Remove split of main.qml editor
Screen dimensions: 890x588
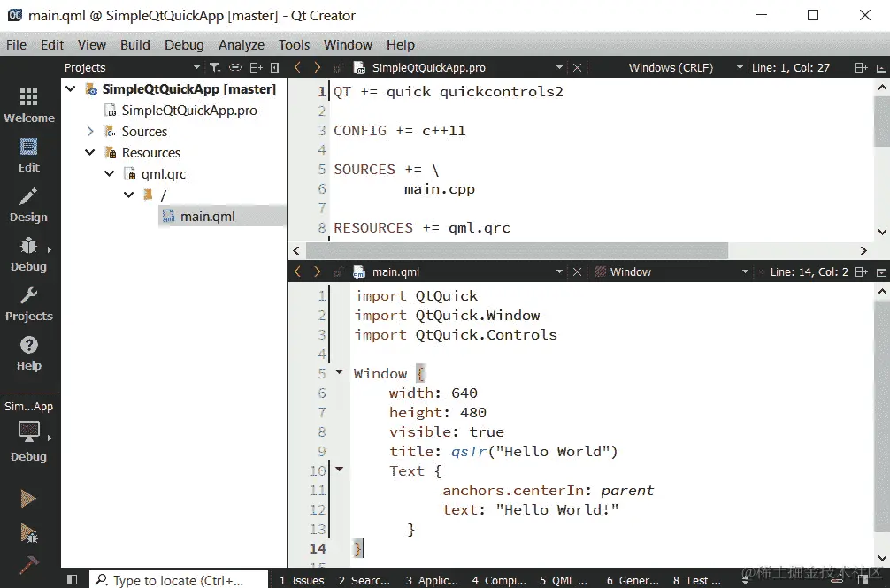(881, 272)
